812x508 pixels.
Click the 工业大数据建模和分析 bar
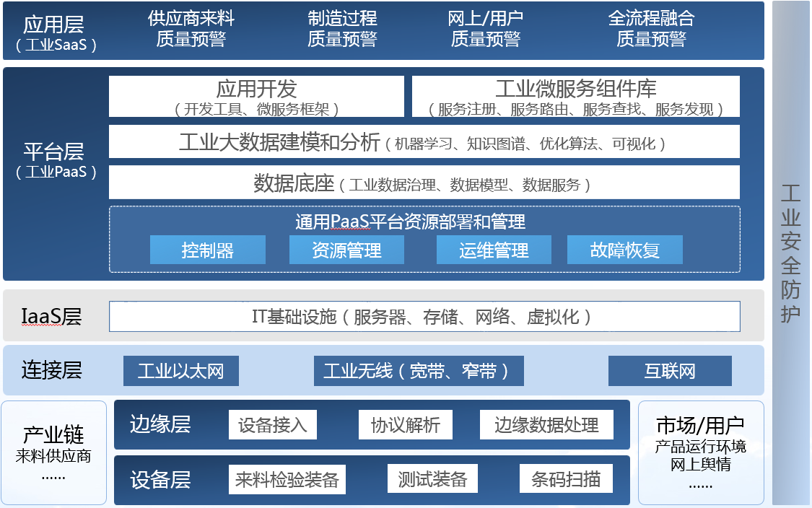(424, 142)
